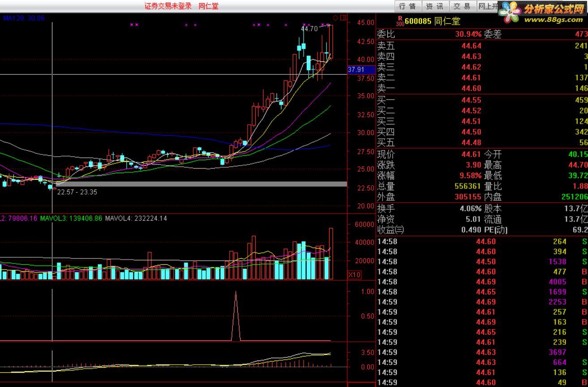Select the trade tick with volume 1538
Image resolution: width=588 pixels, height=387 pixels.
pos(482,262)
